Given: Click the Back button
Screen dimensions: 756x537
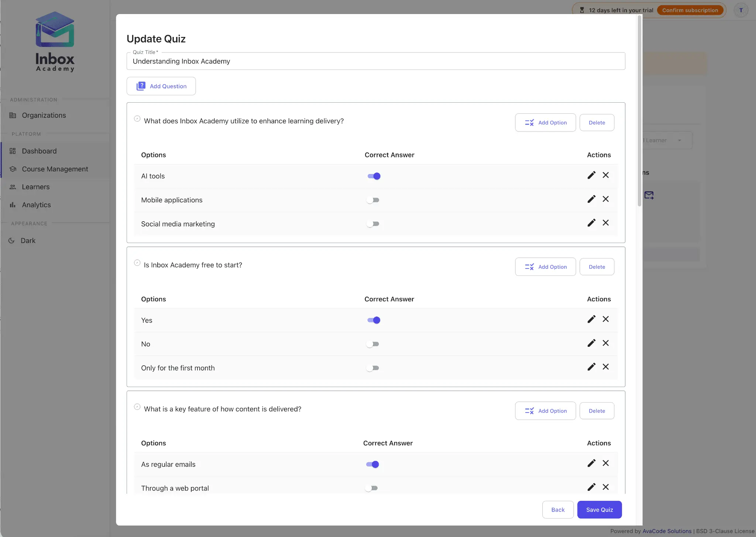Looking at the screenshot, I should click(558, 510).
